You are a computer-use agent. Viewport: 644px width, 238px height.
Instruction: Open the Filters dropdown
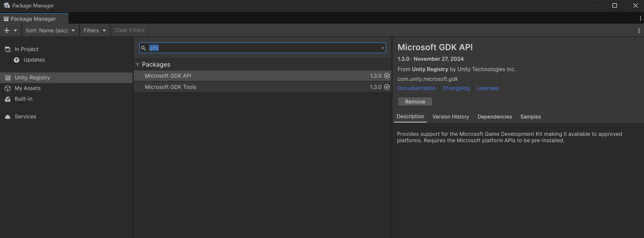coord(95,30)
